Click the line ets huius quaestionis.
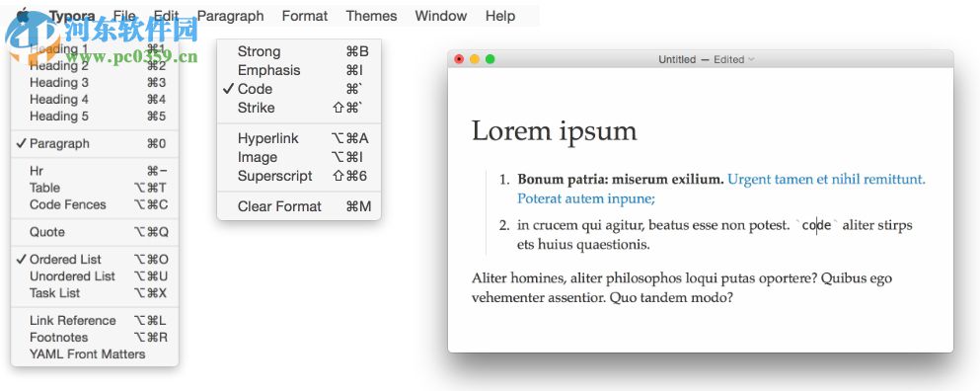The height and width of the screenshot is (391, 980). 583,245
